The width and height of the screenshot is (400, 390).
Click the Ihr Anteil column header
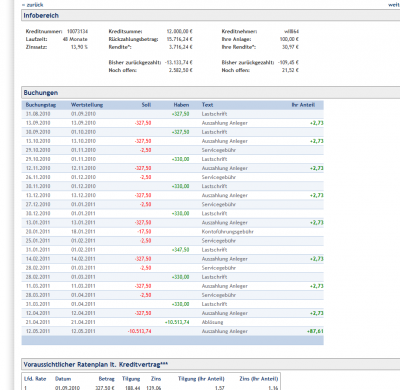point(303,105)
